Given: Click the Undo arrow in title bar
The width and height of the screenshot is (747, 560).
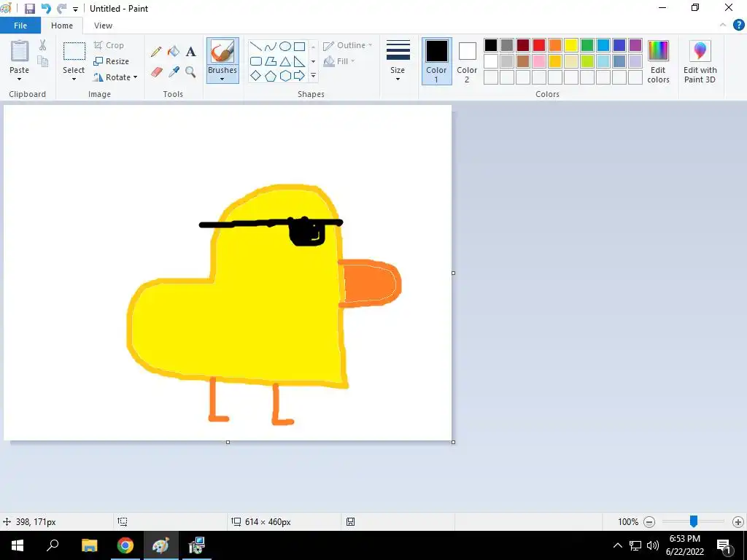Looking at the screenshot, I should 46,9.
